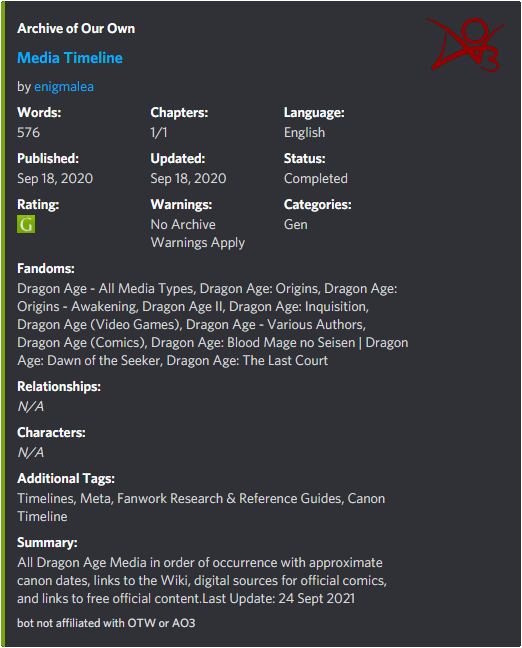The width and height of the screenshot is (522, 648).
Task: Click the Published date Sep 18, 2020
Action: 55,179
